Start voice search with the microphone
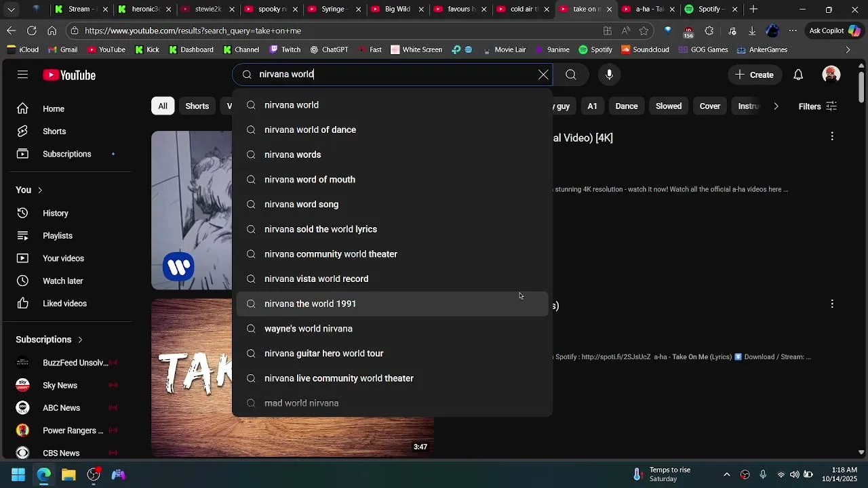 tap(609, 75)
